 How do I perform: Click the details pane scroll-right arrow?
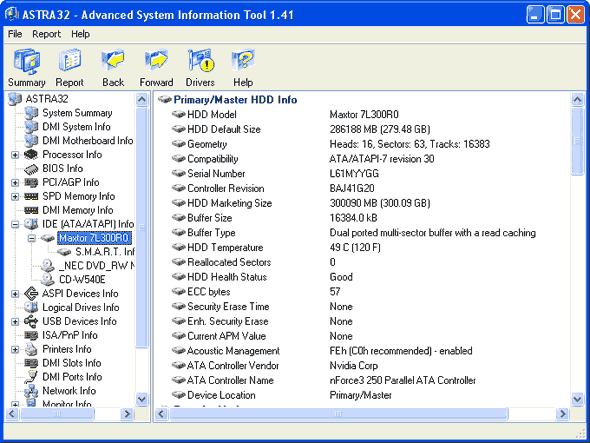coord(562,414)
